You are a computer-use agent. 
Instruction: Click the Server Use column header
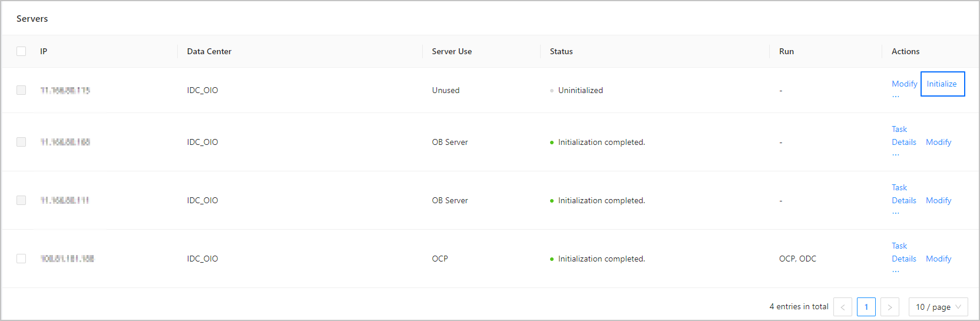[x=452, y=51]
